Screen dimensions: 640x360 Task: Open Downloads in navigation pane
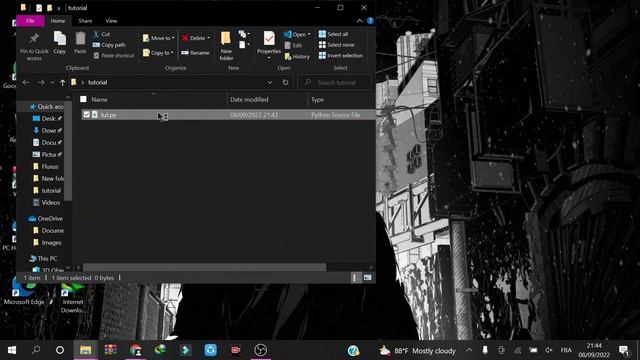[48, 131]
